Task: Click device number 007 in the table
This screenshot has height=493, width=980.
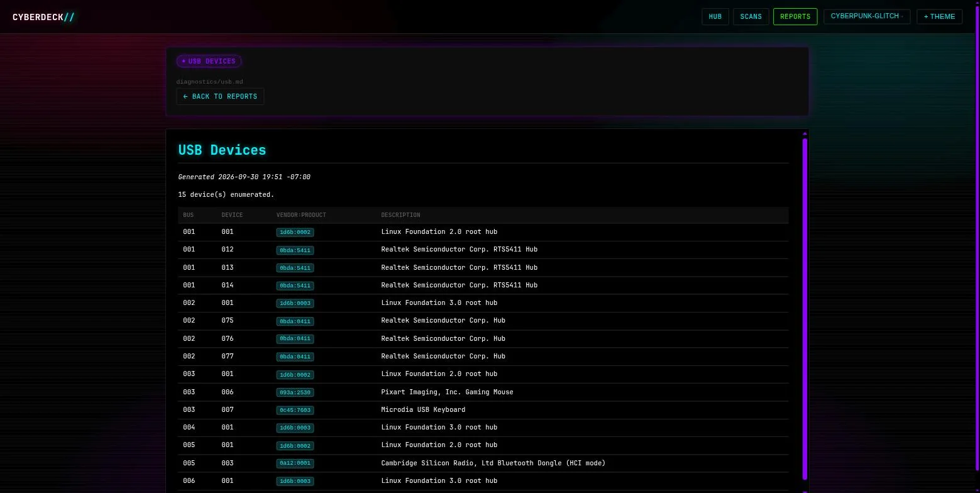Action: [227, 409]
